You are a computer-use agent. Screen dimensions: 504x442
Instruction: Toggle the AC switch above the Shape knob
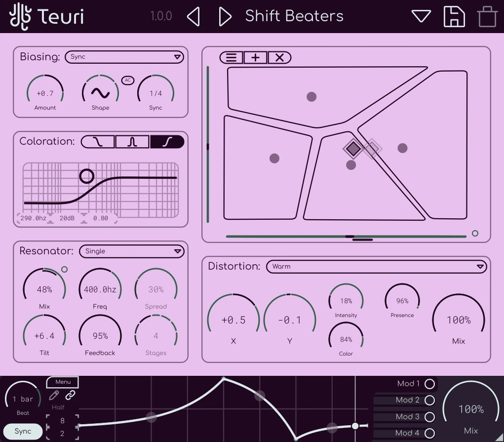click(127, 80)
